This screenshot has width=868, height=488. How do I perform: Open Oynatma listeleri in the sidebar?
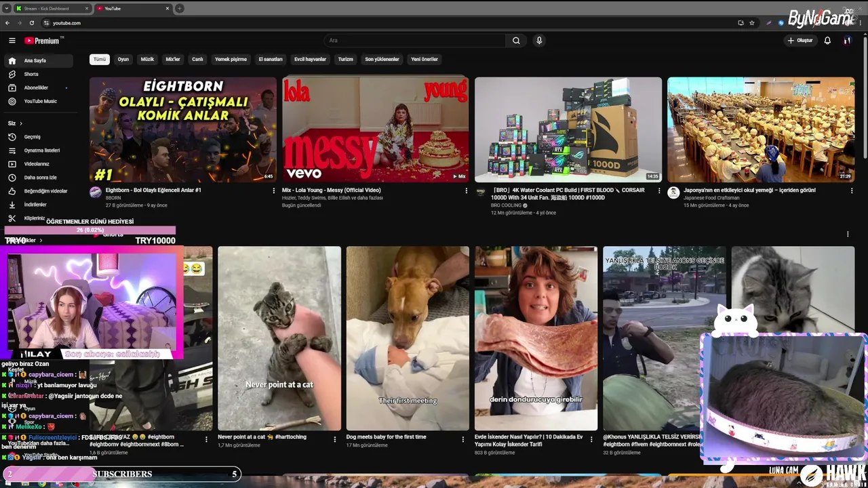pyautogui.click(x=37, y=150)
